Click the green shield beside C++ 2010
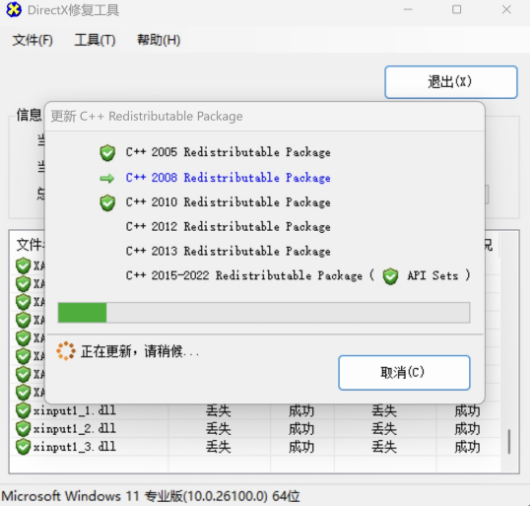The height and width of the screenshot is (506, 530). click(107, 203)
